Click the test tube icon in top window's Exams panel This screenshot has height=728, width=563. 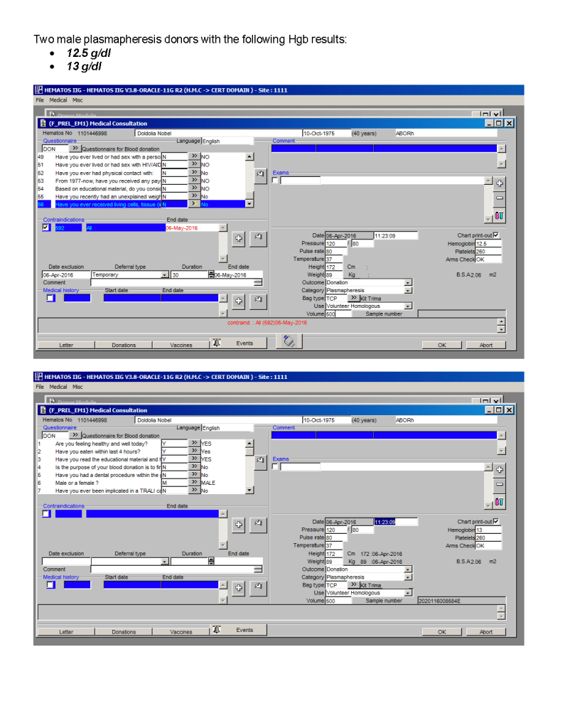coord(499,215)
